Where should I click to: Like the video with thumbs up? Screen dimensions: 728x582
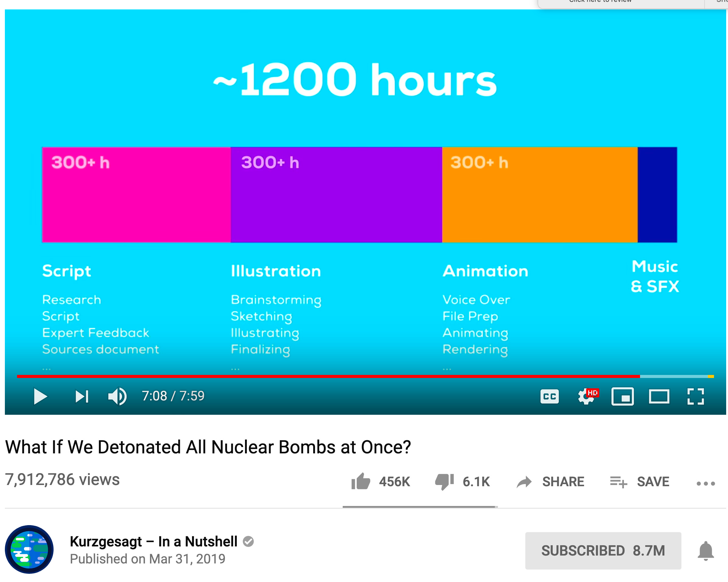361,481
